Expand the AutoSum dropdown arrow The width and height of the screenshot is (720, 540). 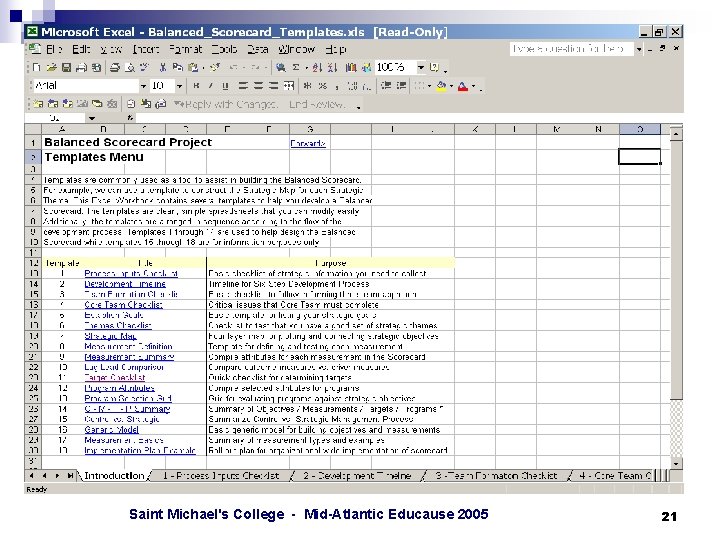306,68
